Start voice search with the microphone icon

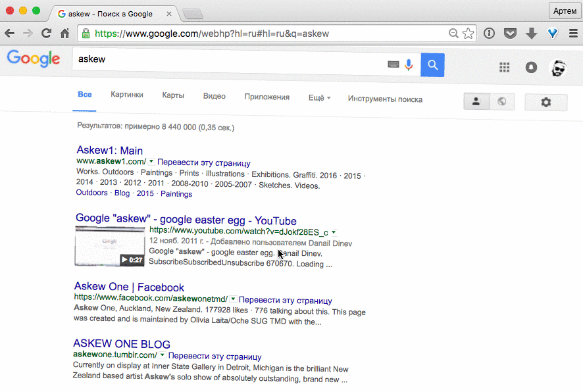(409, 65)
